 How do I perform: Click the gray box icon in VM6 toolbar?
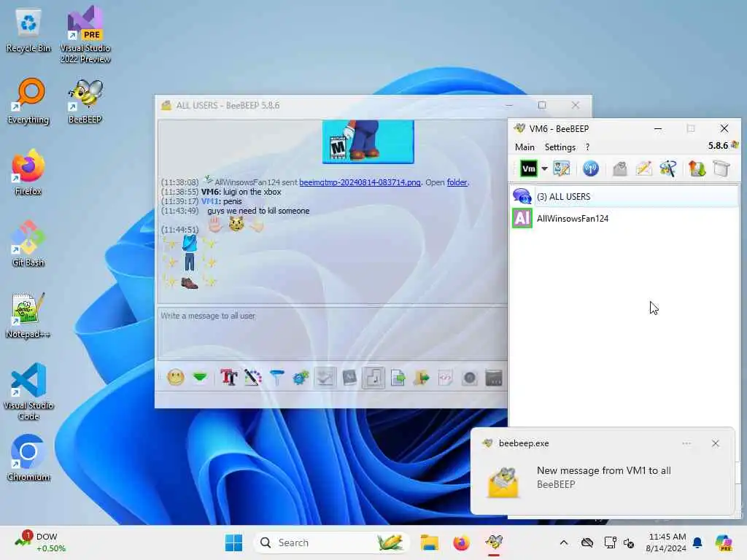[x=721, y=168]
